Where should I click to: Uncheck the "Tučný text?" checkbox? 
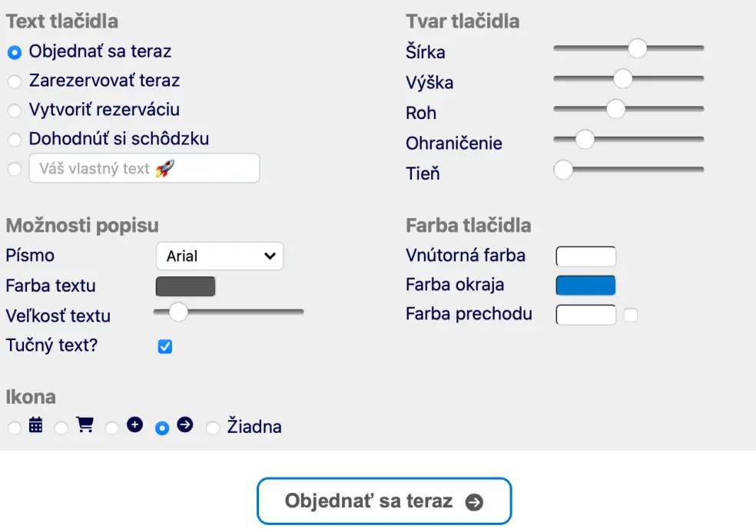tap(164, 347)
